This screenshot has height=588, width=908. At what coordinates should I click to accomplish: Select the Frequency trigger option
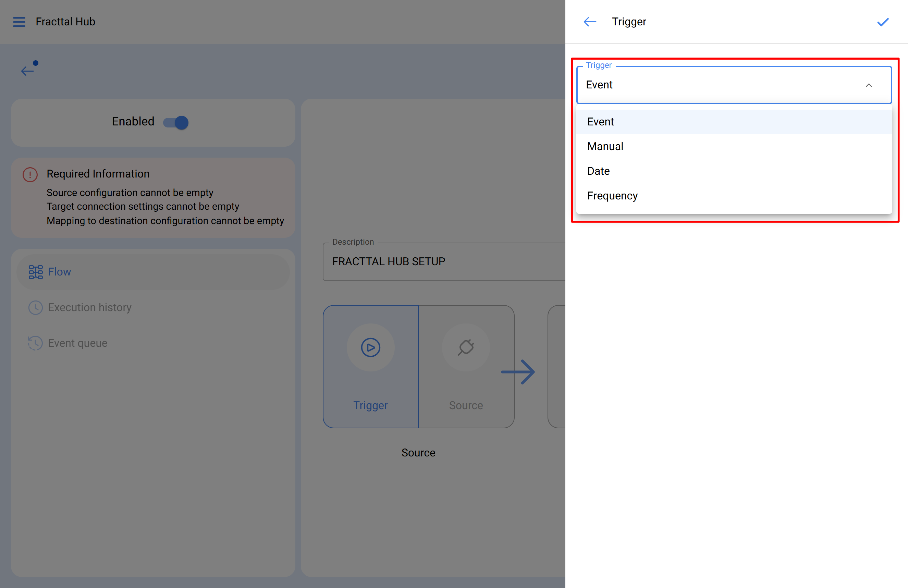click(612, 196)
